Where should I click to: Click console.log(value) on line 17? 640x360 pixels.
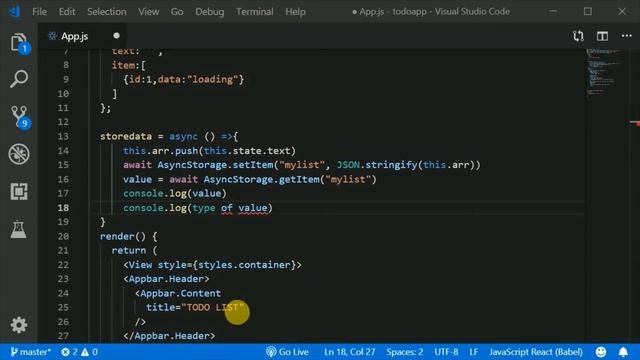175,193
